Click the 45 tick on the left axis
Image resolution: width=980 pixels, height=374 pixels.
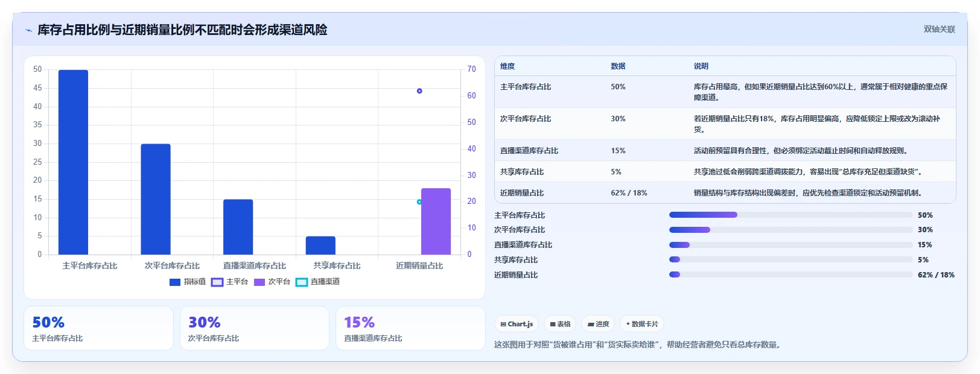click(37, 88)
